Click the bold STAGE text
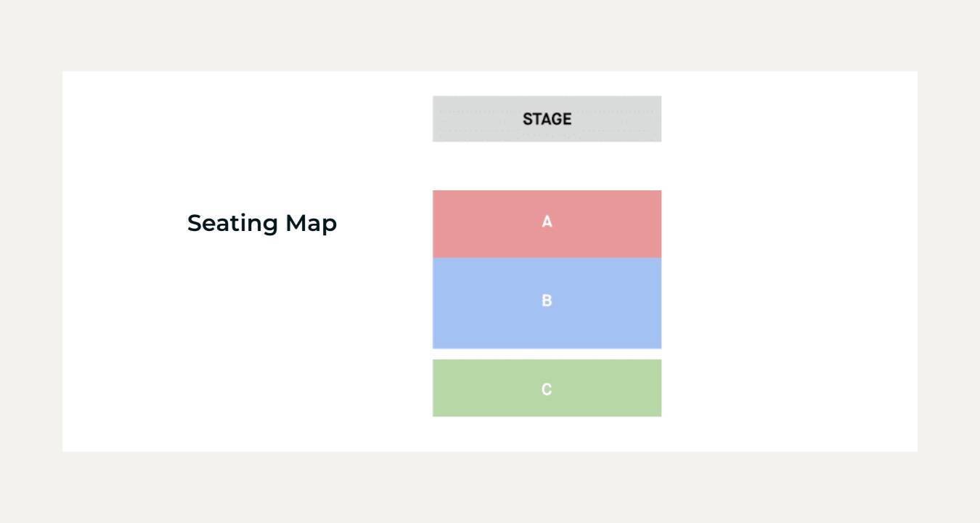 [547, 118]
